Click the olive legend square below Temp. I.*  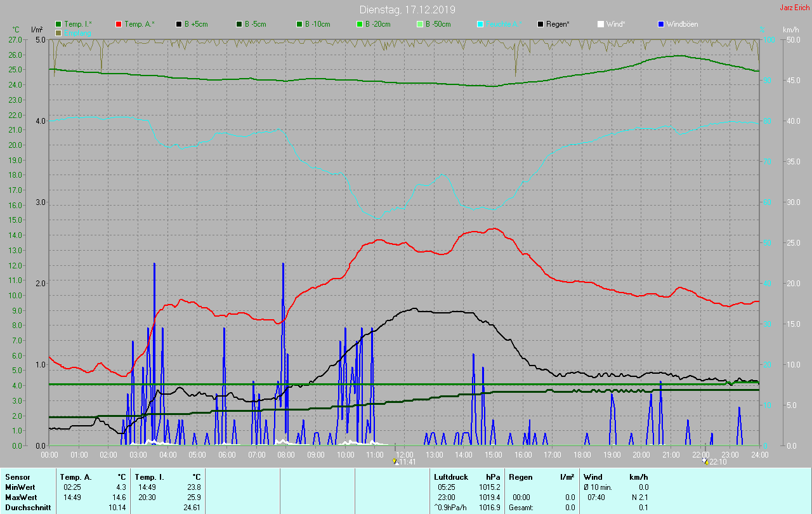(x=58, y=32)
